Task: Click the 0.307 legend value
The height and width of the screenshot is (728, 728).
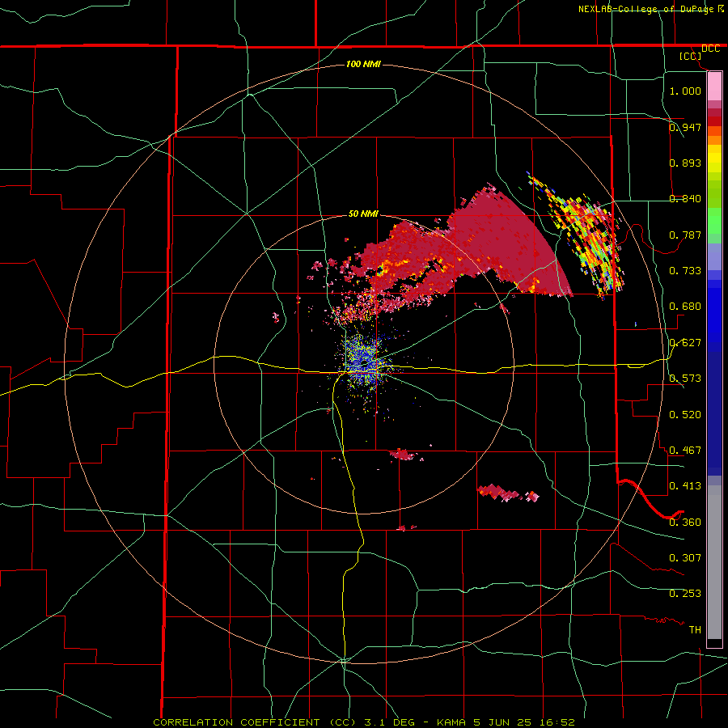Action: point(685,557)
